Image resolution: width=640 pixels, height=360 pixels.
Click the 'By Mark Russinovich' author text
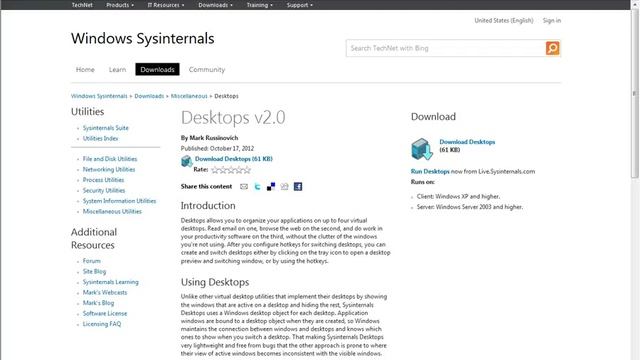click(209, 138)
